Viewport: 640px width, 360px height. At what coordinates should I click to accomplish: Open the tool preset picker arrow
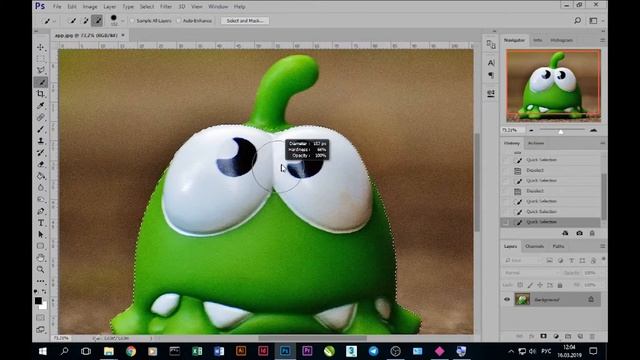tap(54, 21)
